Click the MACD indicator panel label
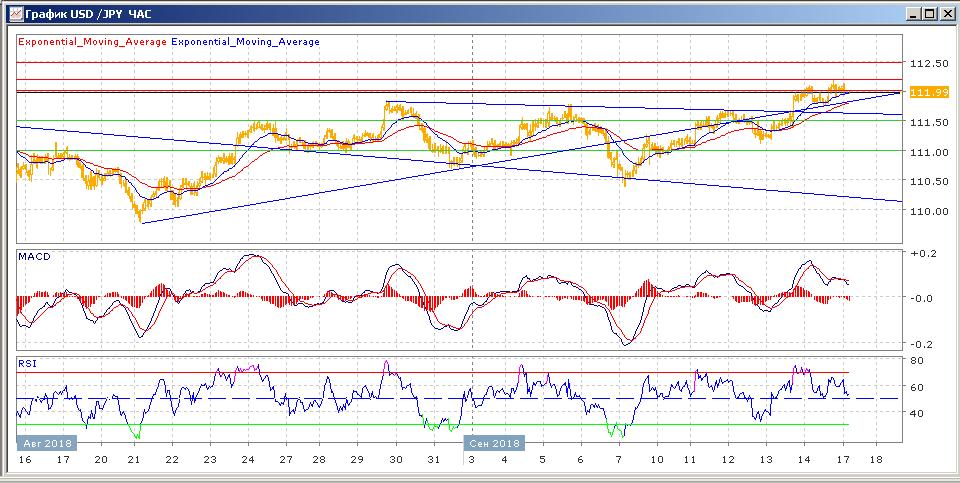 pyautogui.click(x=35, y=257)
